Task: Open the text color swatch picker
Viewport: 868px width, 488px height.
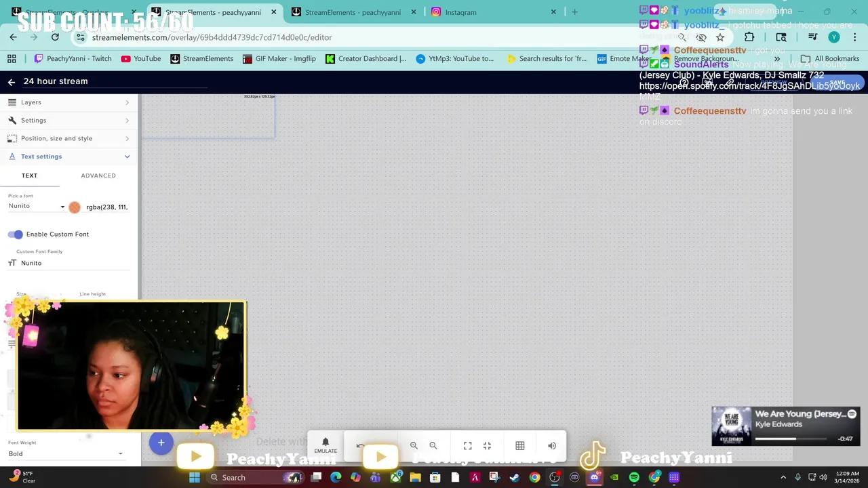Action: pos(75,207)
